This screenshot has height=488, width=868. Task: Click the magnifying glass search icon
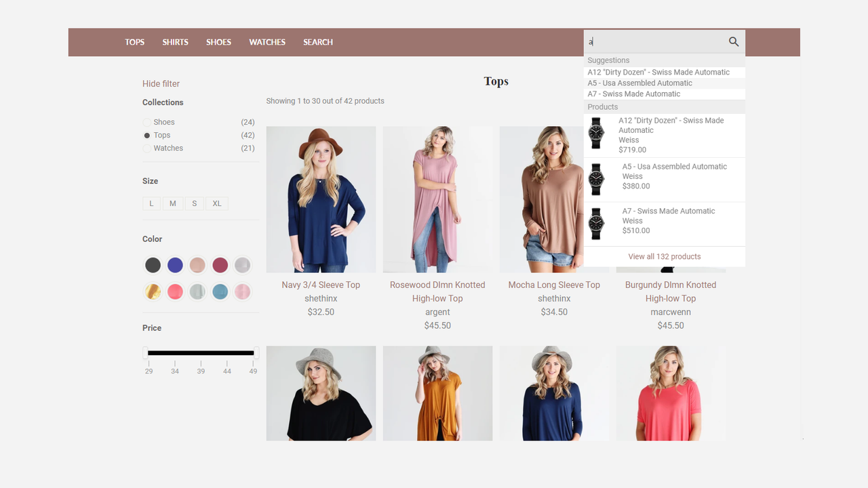(x=734, y=41)
